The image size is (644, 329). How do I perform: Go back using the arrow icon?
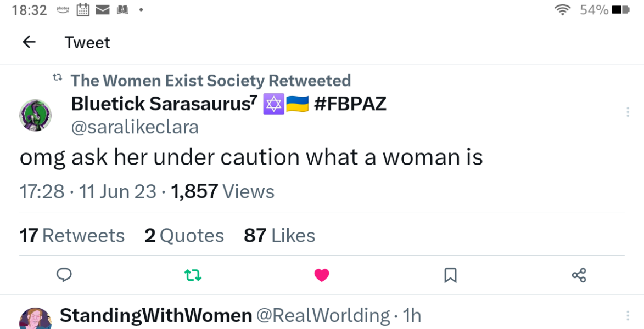29,42
